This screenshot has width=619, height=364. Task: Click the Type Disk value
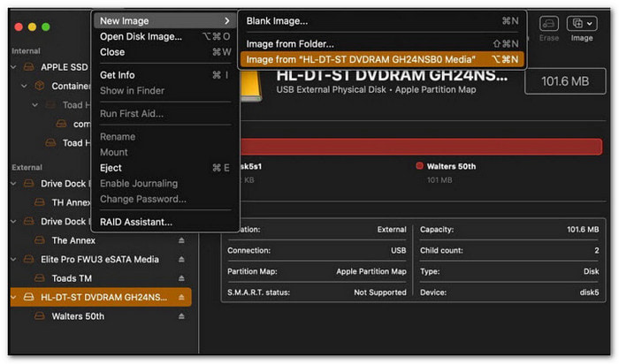click(x=591, y=271)
